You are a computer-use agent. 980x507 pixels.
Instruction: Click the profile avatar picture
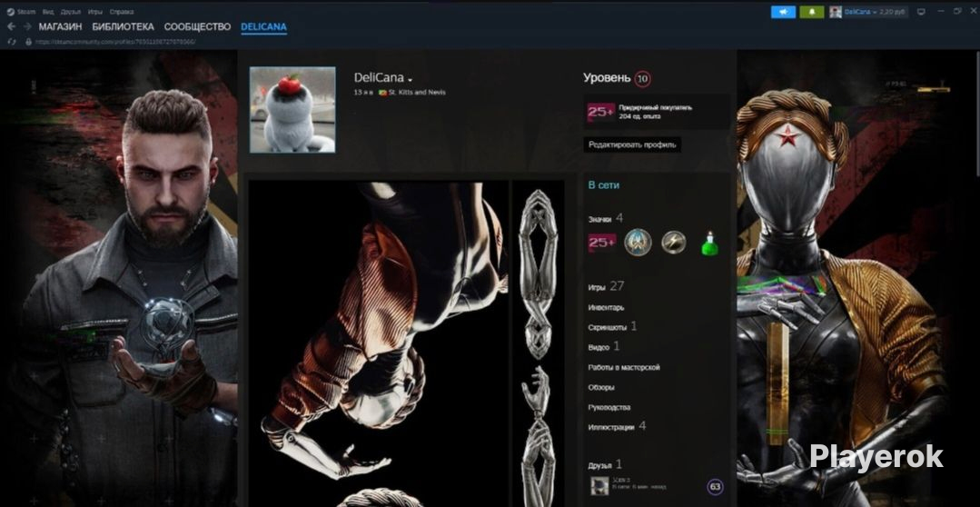[292, 110]
